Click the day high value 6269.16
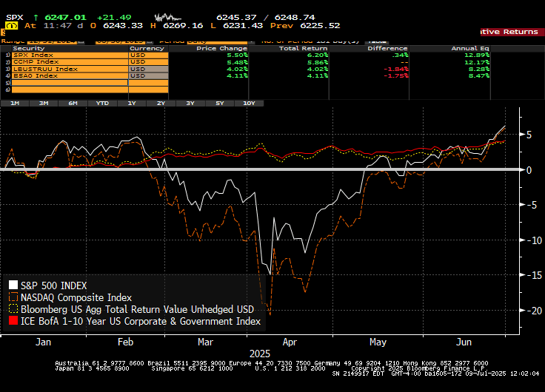Screen dimensions: 545x392 pos(183,26)
